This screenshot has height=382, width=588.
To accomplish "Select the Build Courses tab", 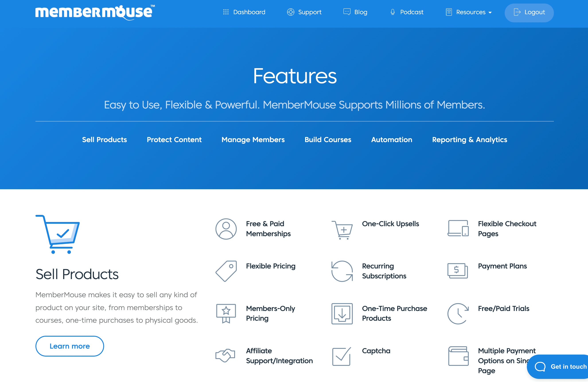I will click(328, 139).
